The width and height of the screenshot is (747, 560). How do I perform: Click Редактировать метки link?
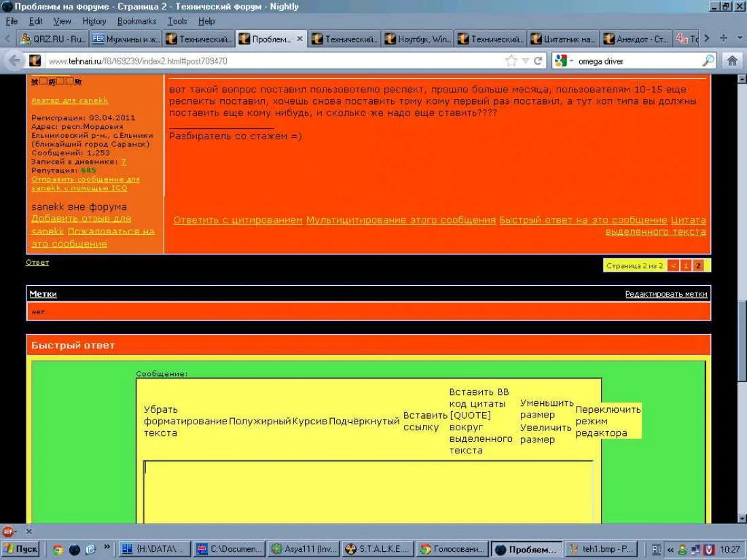click(666, 295)
